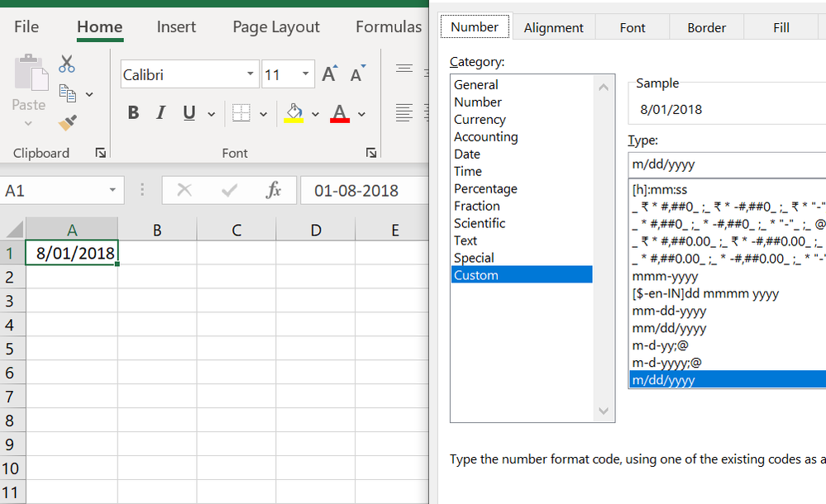
Task: Expand Borders options arrow
Action: 264,114
